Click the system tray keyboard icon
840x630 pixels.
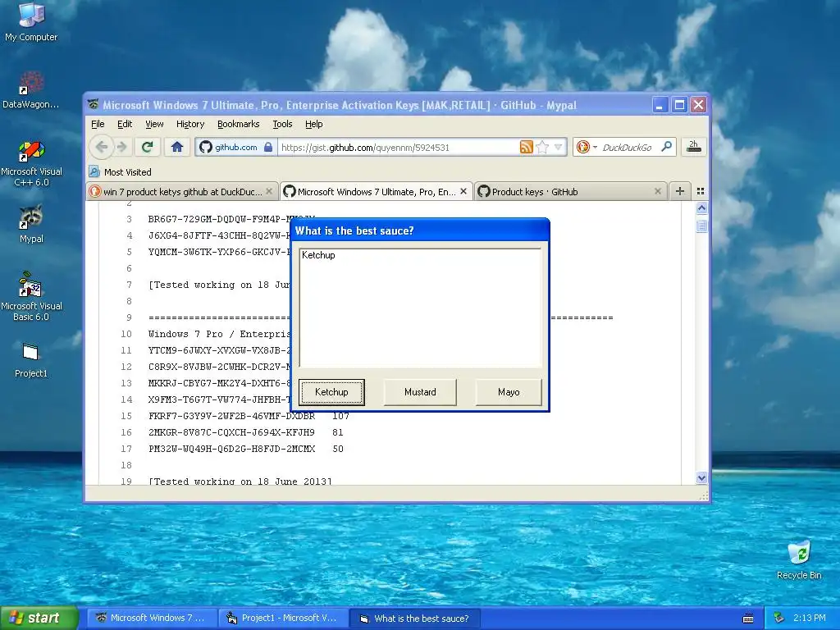[x=748, y=619]
